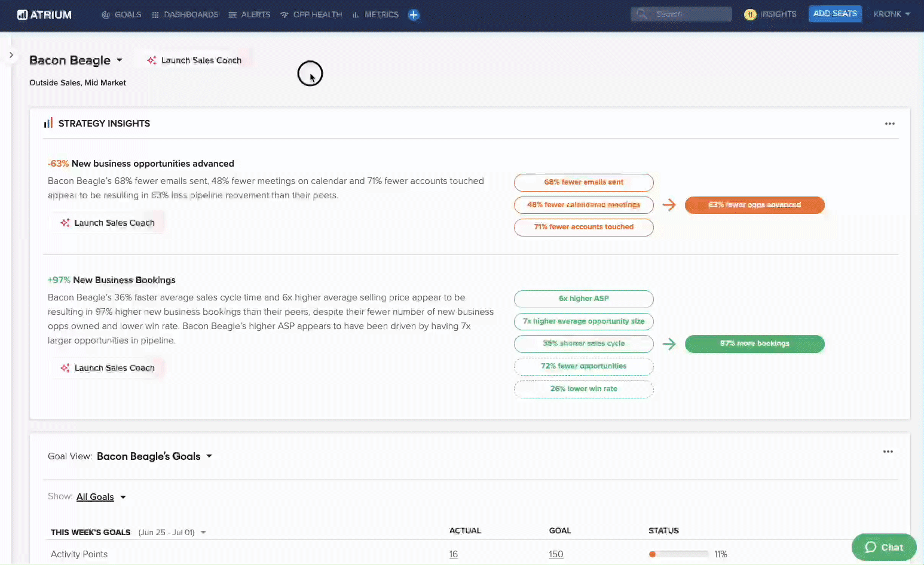Open the Goal View panel overflow menu
The width and height of the screenshot is (924, 565).
click(888, 452)
